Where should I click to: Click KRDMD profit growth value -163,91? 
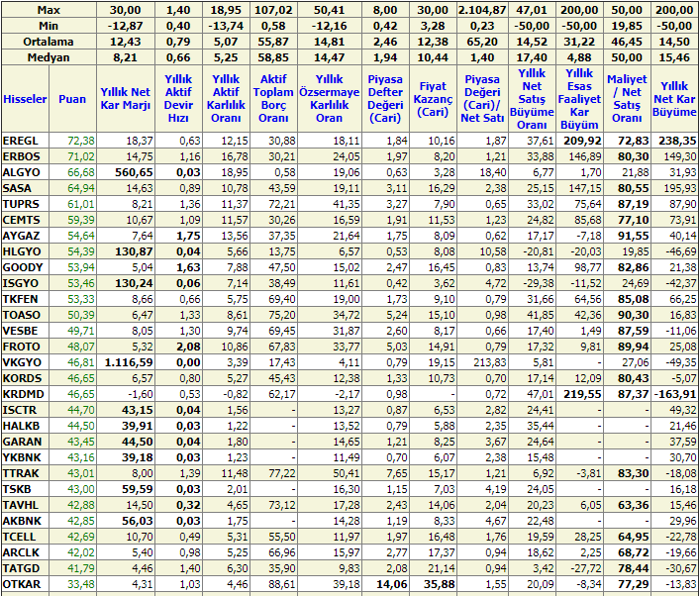675,395
